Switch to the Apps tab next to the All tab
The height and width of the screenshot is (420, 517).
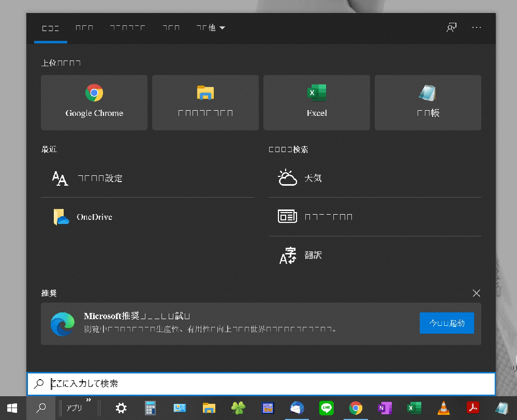(x=84, y=28)
